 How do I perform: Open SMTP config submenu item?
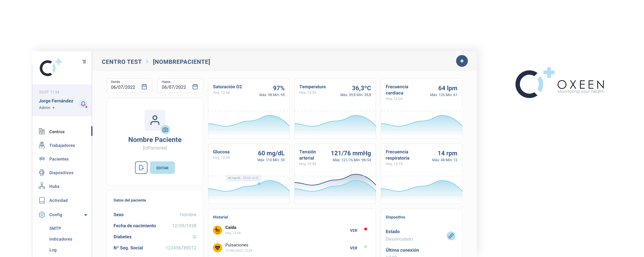pos(55,228)
